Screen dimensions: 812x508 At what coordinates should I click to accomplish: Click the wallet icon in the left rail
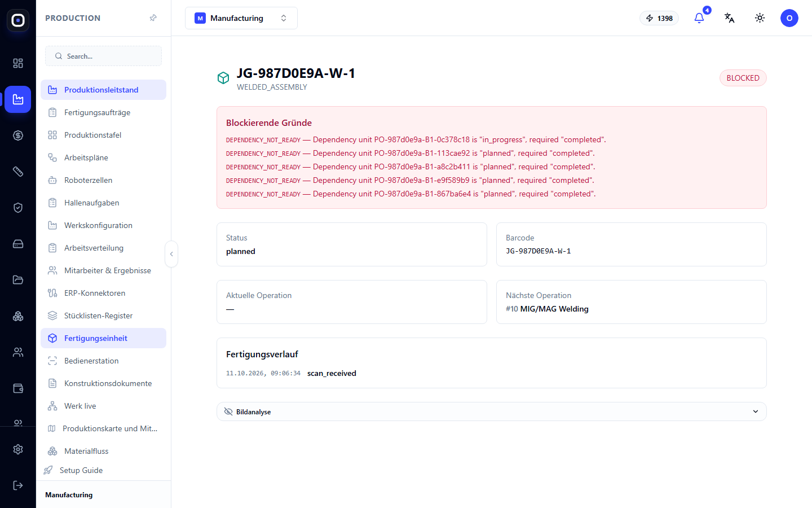coord(18,388)
